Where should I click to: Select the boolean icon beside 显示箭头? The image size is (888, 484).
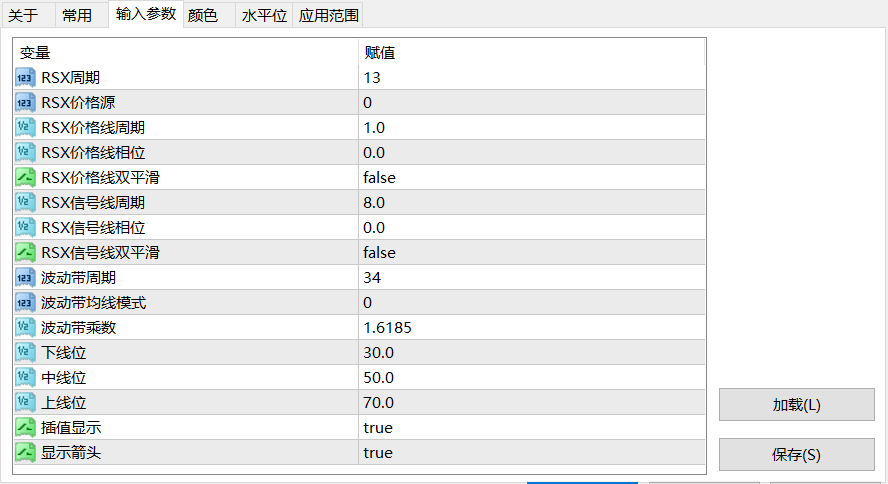[25, 453]
